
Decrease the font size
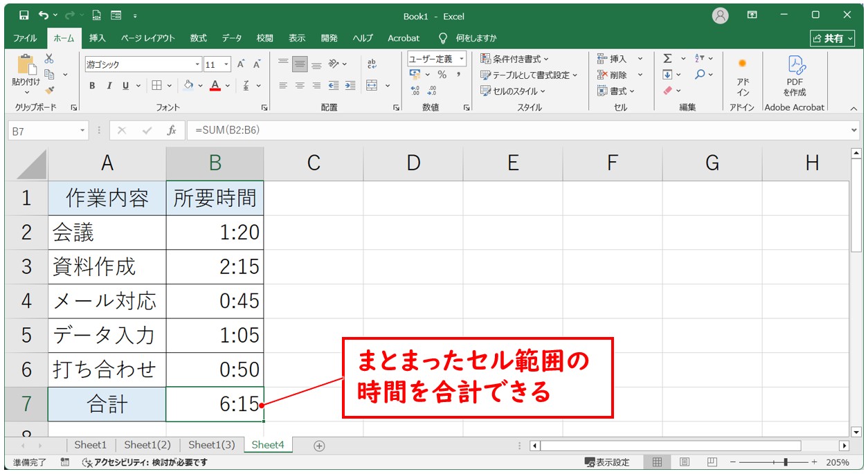click(x=257, y=64)
